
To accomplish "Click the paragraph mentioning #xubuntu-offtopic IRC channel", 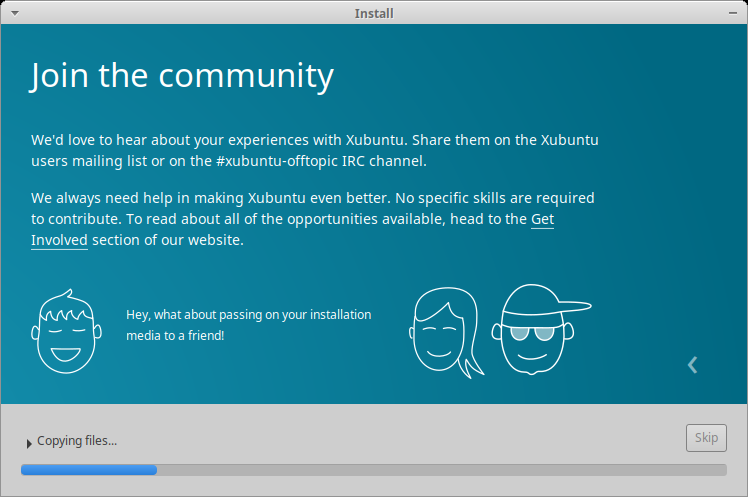I will pyautogui.click(x=315, y=150).
